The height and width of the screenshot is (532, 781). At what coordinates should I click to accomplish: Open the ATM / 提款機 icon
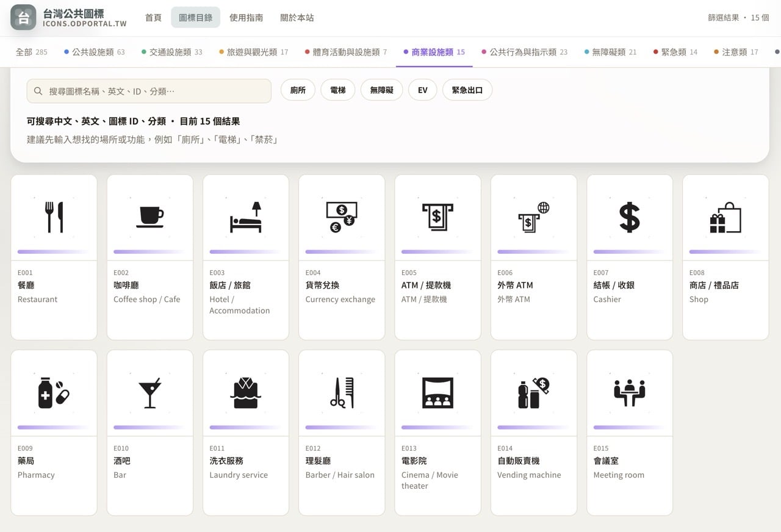437,217
